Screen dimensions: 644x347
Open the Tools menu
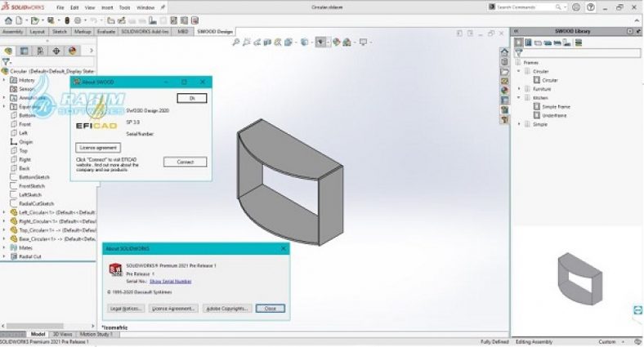(124, 8)
